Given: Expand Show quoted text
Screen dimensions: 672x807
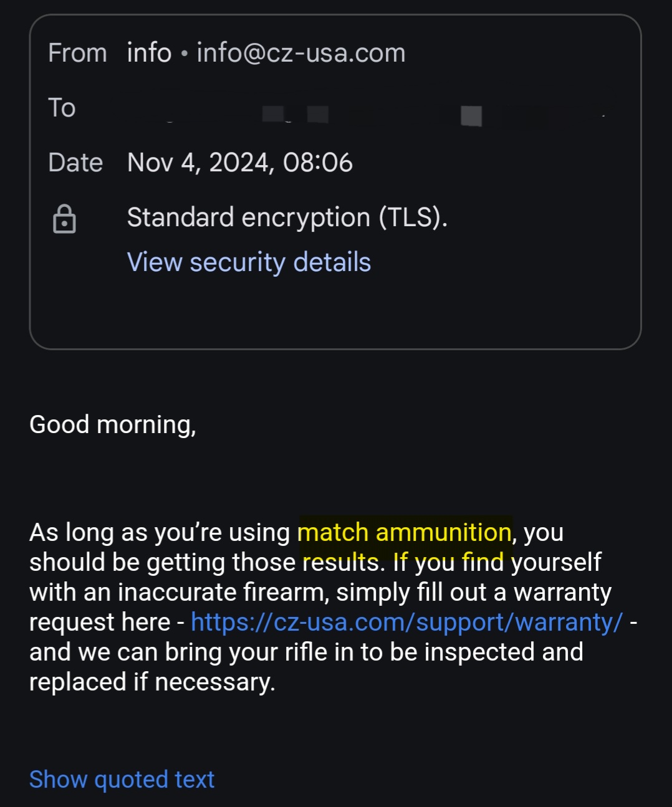Looking at the screenshot, I should pyautogui.click(x=122, y=780).
